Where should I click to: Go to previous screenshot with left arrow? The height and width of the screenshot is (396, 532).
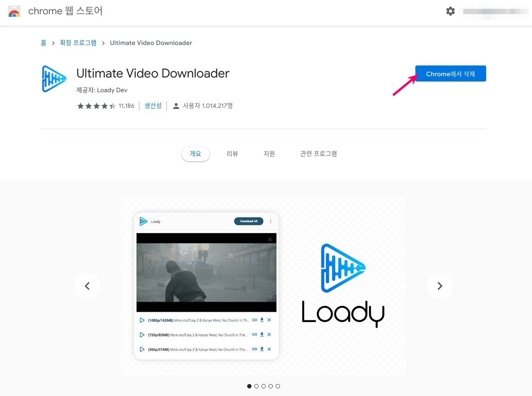(87, 286)
